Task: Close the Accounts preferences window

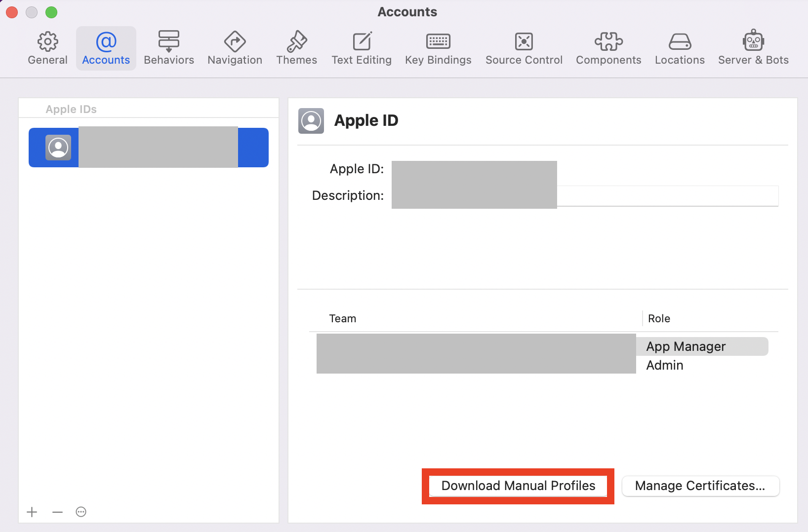Action: point(12,12)
